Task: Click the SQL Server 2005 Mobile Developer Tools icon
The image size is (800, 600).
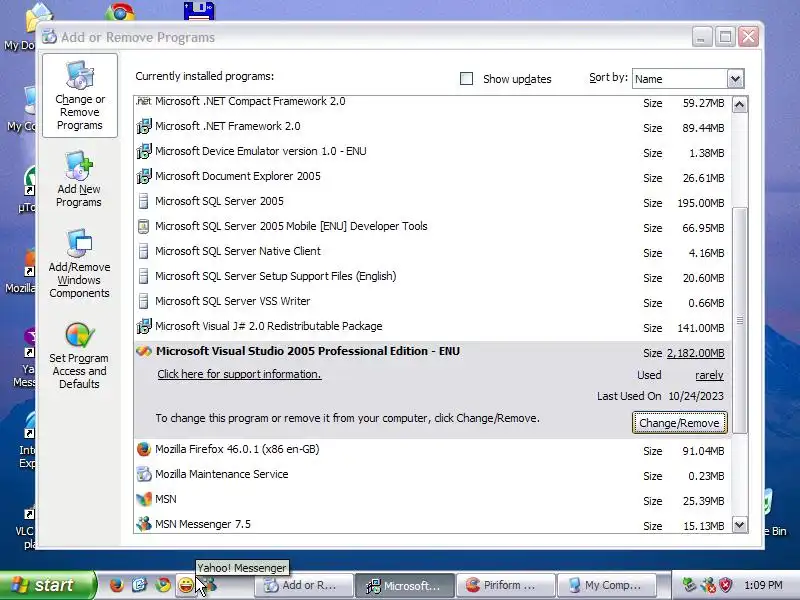Action: 144,226
